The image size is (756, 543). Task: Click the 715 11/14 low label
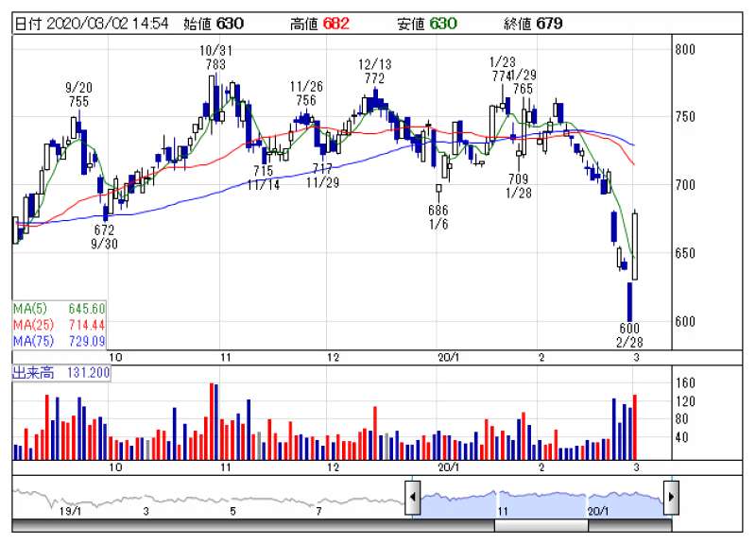tap(264, 178)
